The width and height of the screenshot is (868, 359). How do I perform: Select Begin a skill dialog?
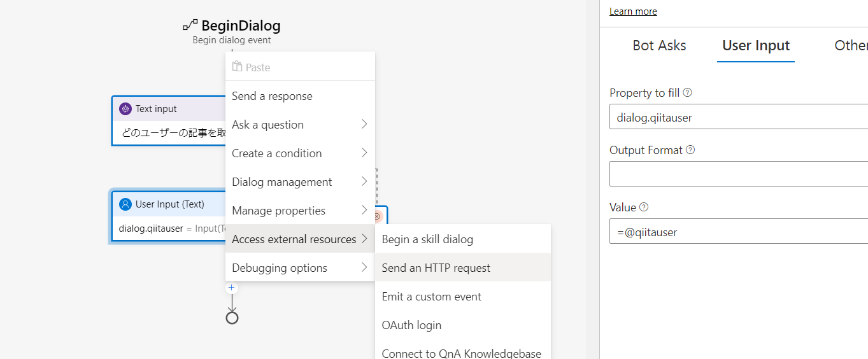point(427,239)
